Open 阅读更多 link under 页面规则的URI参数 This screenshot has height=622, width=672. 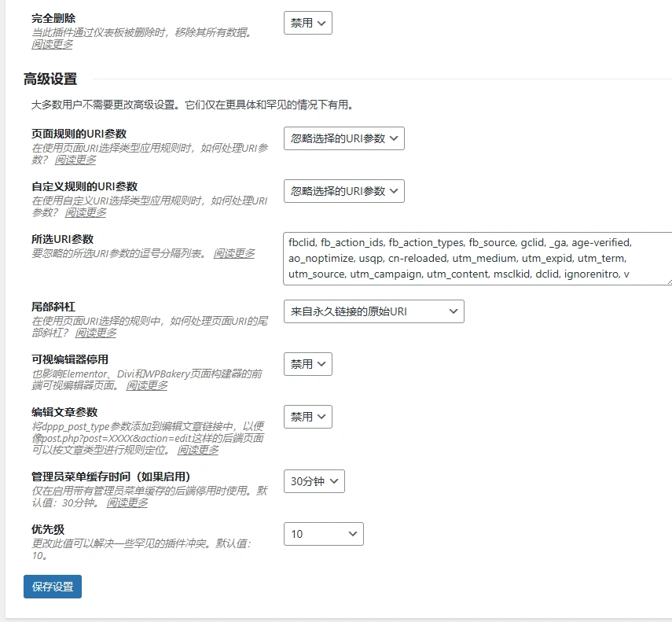tap(75, 160)
